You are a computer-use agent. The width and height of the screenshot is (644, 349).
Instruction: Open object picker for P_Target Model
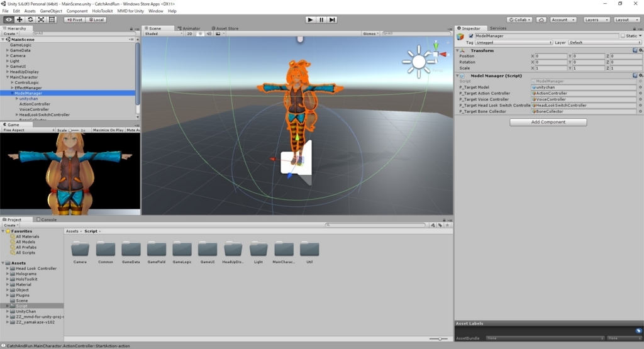pos(640,87)
